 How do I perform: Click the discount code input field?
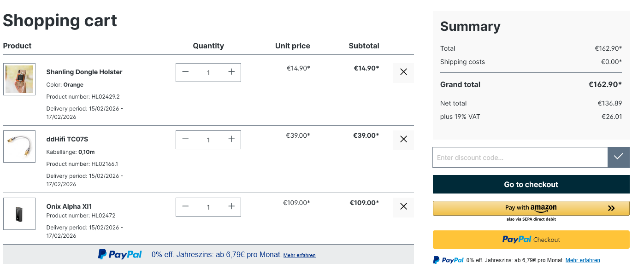(x=520, y=158)
